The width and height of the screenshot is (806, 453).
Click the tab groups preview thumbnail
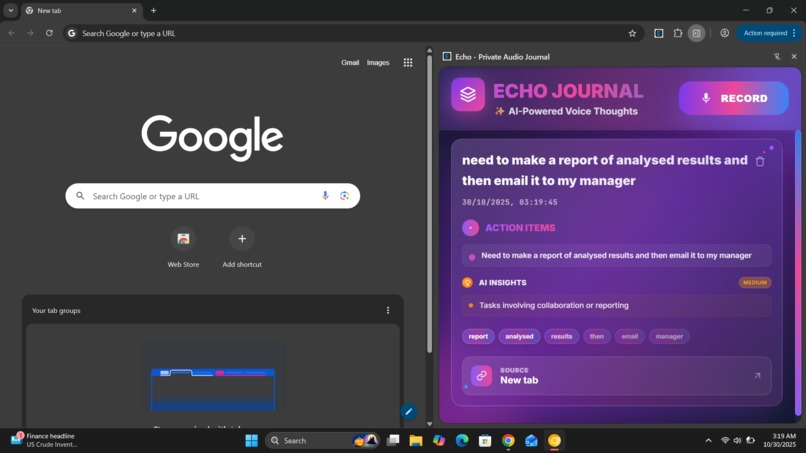(212, 388)
